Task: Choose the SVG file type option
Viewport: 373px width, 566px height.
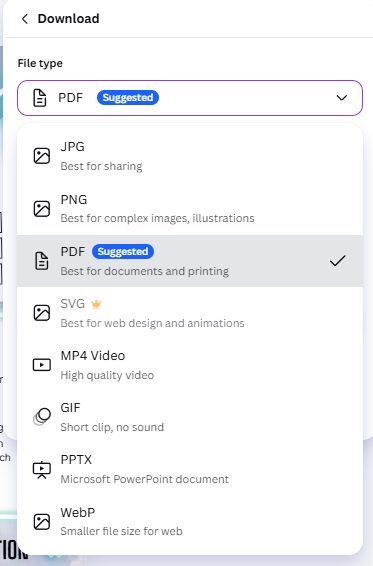Action: [x=190, y=313]
